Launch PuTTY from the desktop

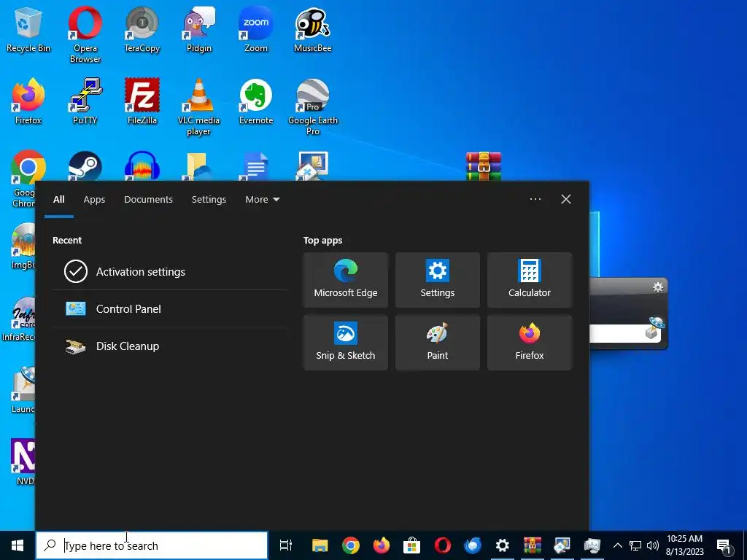tap(85, 101)
